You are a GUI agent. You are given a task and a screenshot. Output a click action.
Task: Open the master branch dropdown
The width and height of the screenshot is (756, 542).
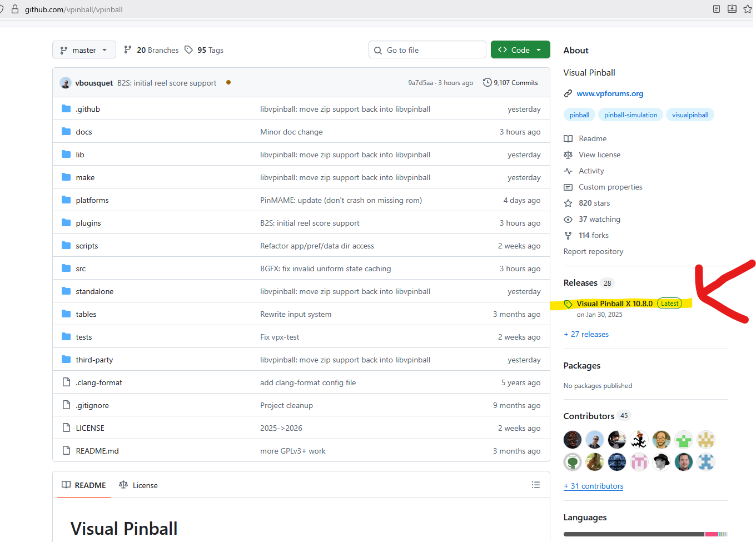(84, 50)
